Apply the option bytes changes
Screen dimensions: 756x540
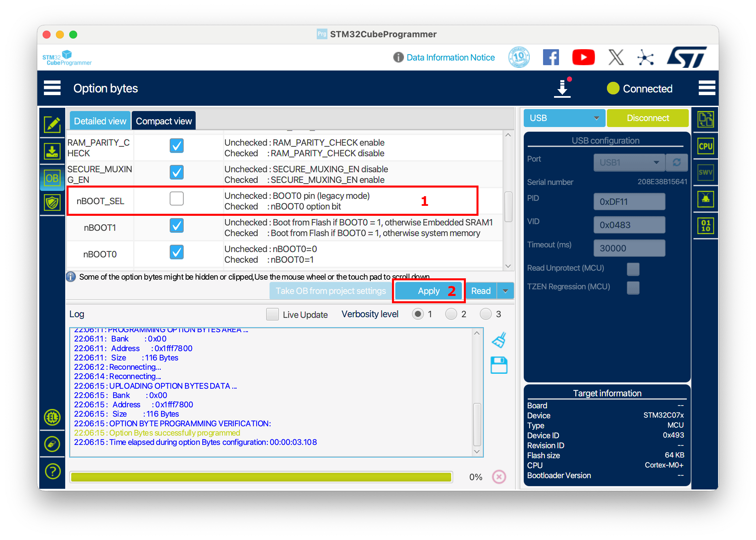[x=428, y=290]
